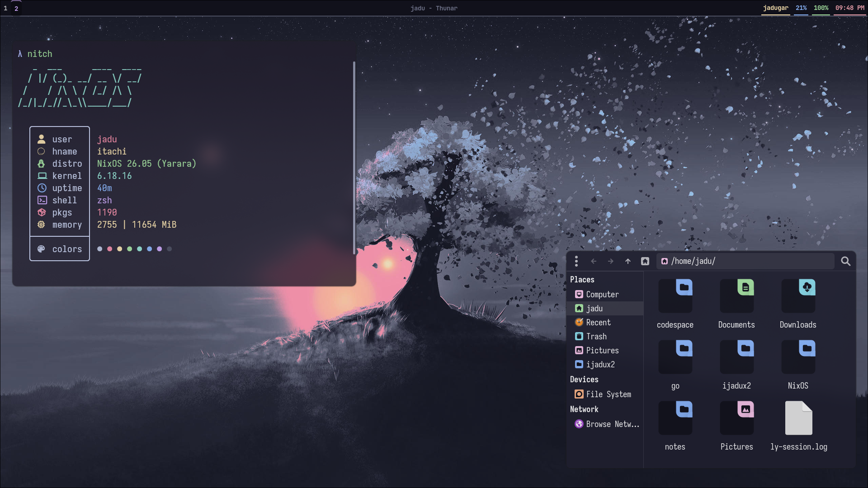Open the search with the magnifier icon
868x488 pixels.
click(x=845, y=261)
